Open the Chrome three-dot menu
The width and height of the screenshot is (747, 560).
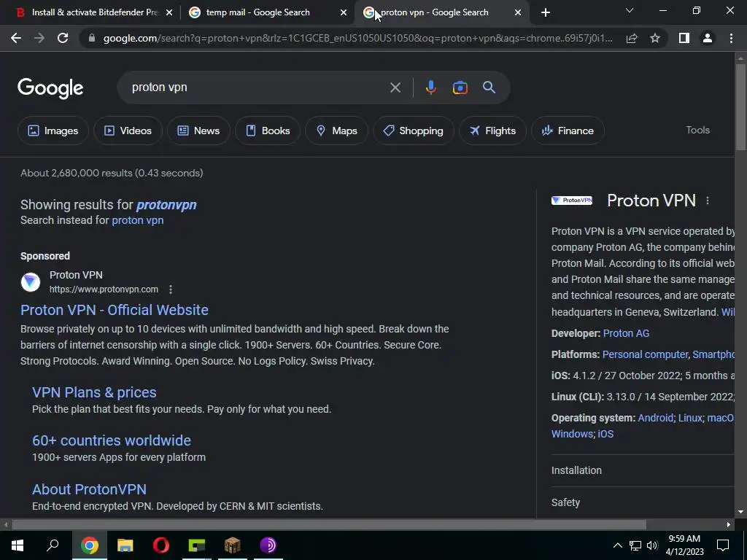(731, 38)
